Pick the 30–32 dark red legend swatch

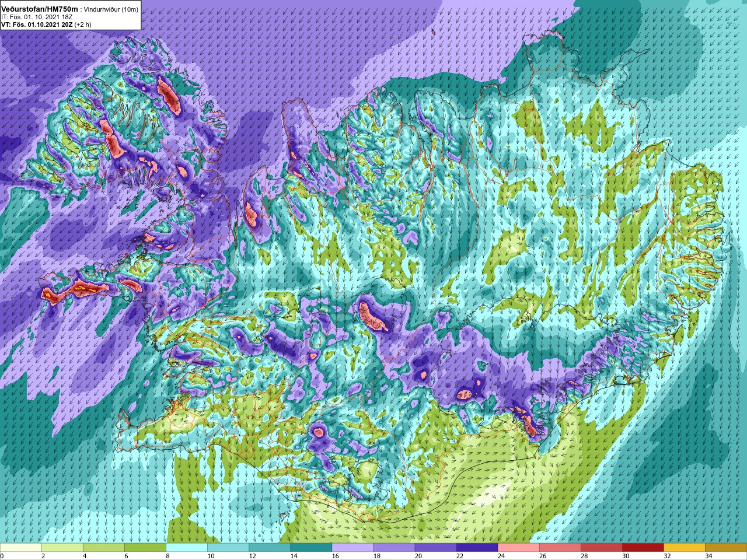[643, 548]
